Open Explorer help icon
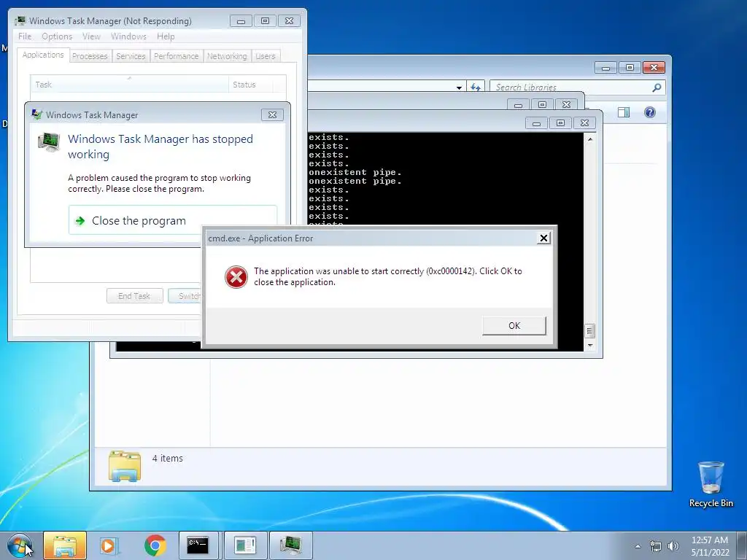The width and height of the screenshot is (747, 560). coord(650,112)
